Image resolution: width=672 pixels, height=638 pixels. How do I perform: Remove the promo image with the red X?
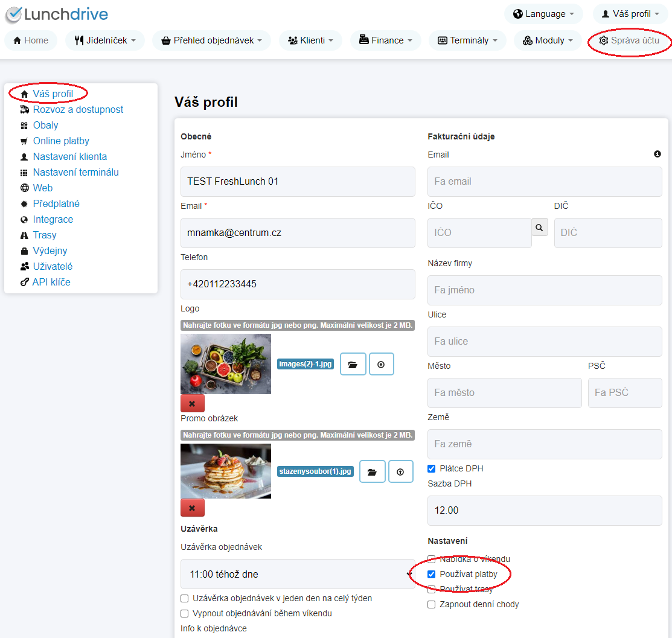(x=193, y=508)
